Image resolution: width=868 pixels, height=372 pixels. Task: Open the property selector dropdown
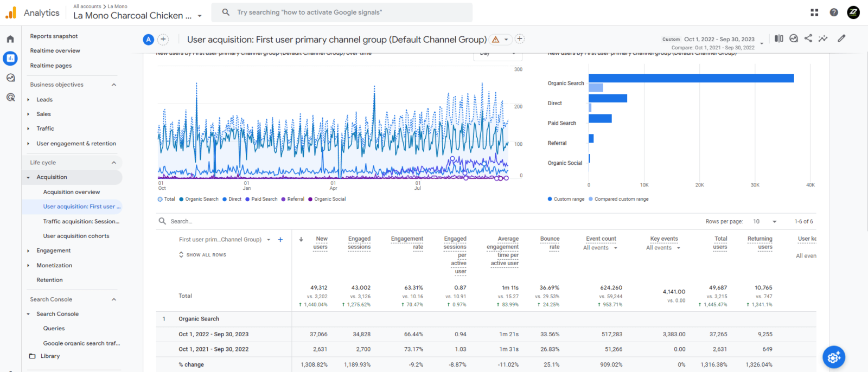138,16
